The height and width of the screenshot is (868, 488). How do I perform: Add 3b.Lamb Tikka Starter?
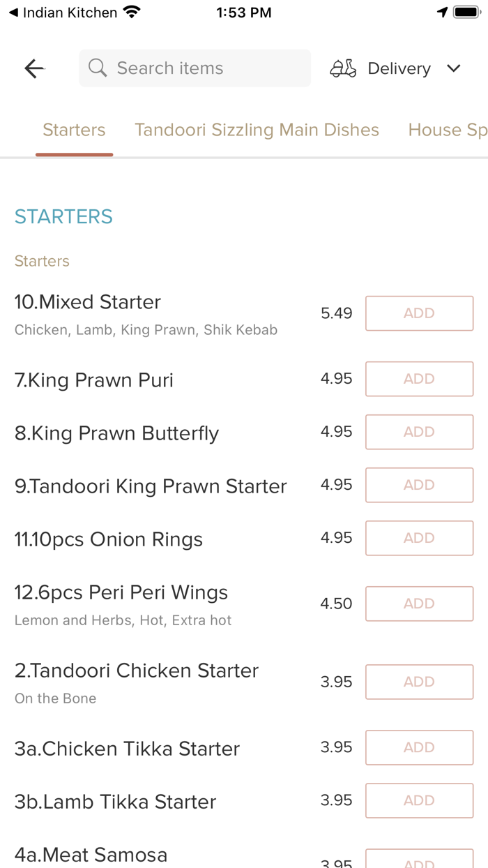point(419,800)
